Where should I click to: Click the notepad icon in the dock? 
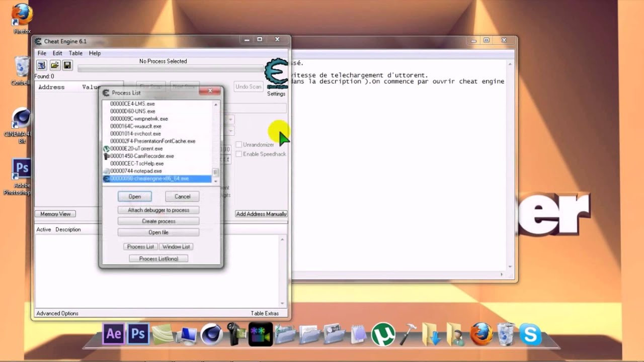[x=359, y=335]
